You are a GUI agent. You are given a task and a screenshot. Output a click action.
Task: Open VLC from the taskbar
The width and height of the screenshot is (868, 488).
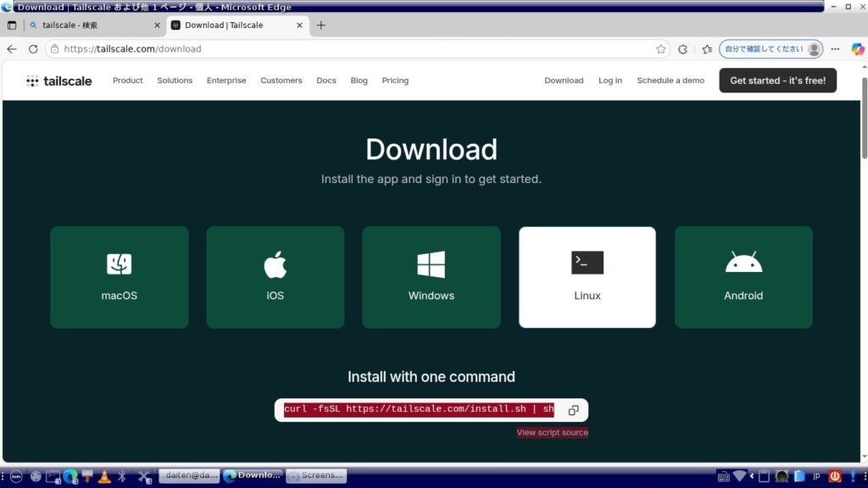[x=105, y=476]
